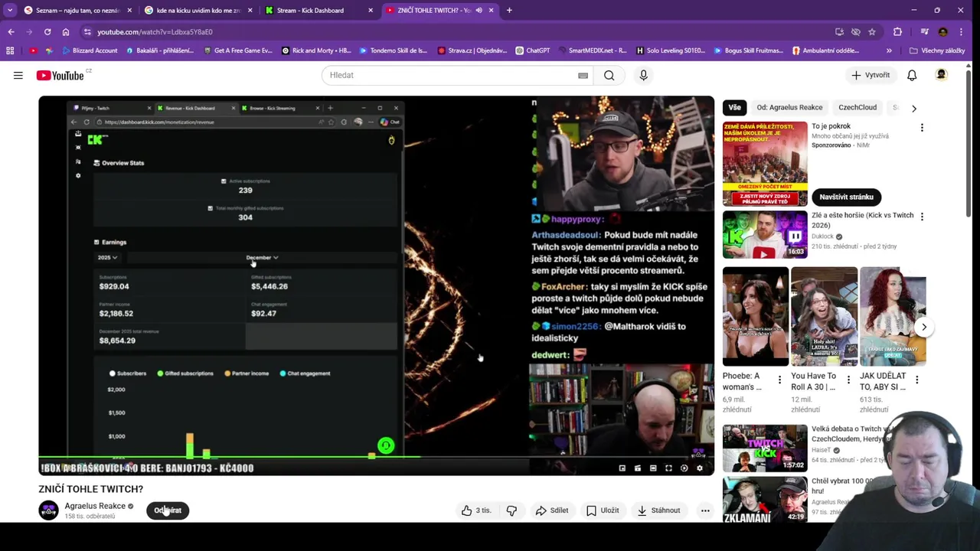Viewport: 980px width, 551px height.
Task: Open options for JAK UDĚLAT TO short
Action: 916,380
